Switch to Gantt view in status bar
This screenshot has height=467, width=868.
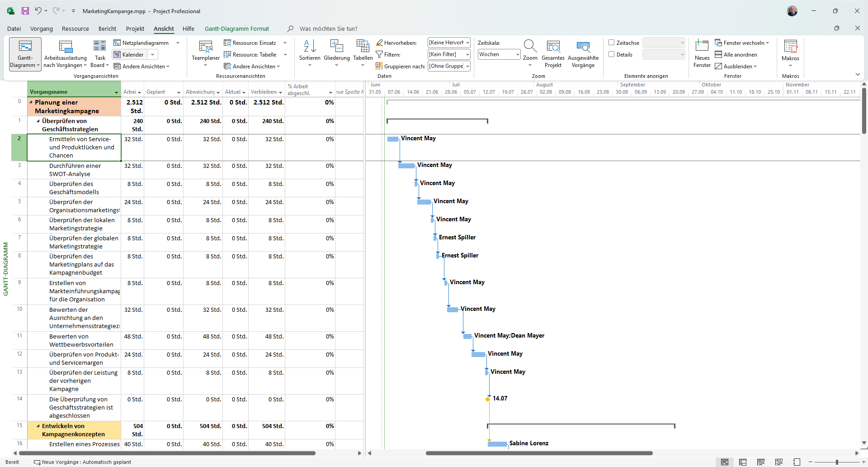[x=725, y=462]
